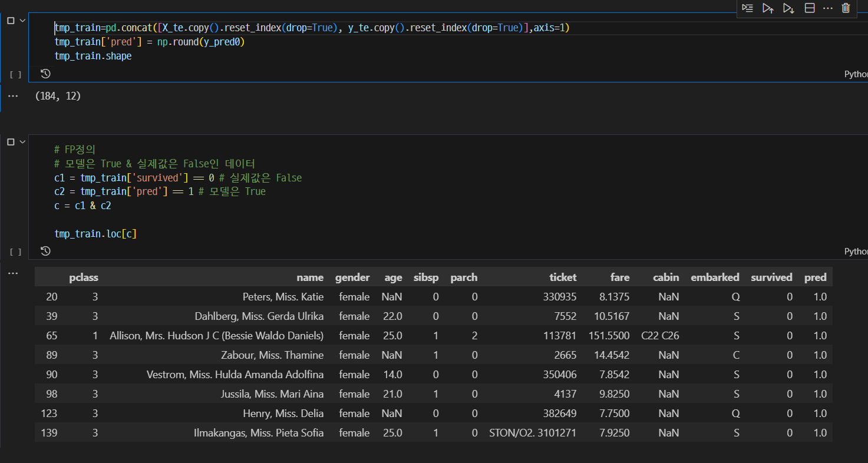The image size is (868, 463).
Task: Click the name column header
Action: coord(310,277)
